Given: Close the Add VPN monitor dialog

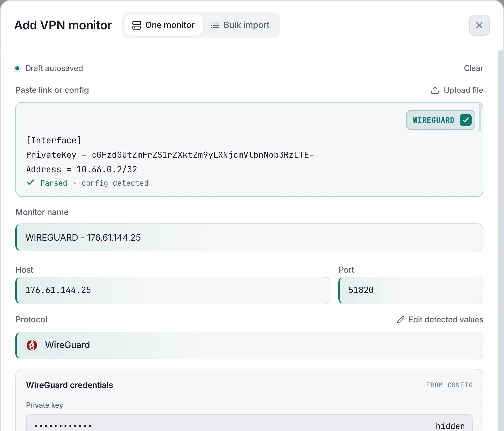Looking at the screenshot, I should tap(479, 25).
